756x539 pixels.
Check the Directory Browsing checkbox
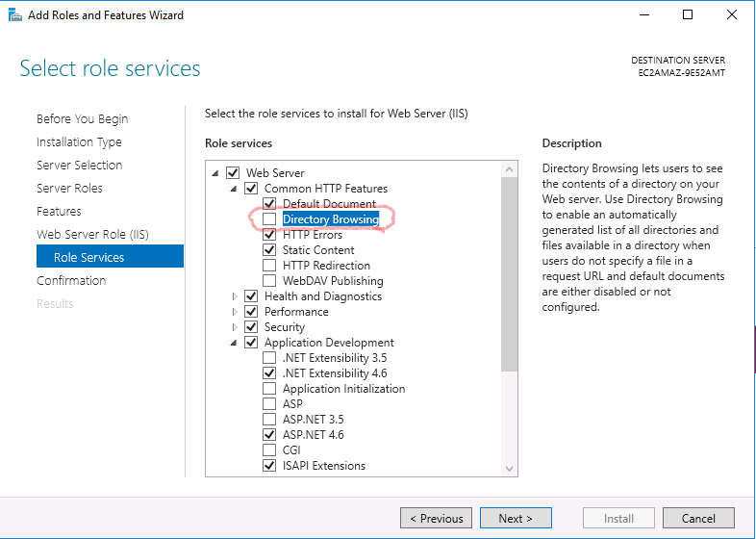coord(269,219)
